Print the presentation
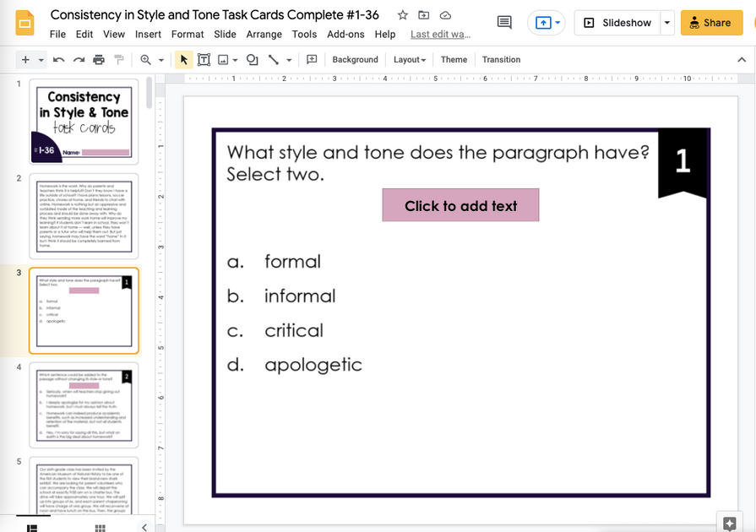 pos(100,59)
